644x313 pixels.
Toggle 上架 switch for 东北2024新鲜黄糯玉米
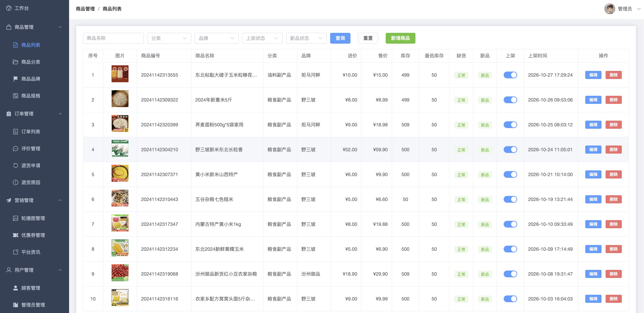click(x=510, y=249)
